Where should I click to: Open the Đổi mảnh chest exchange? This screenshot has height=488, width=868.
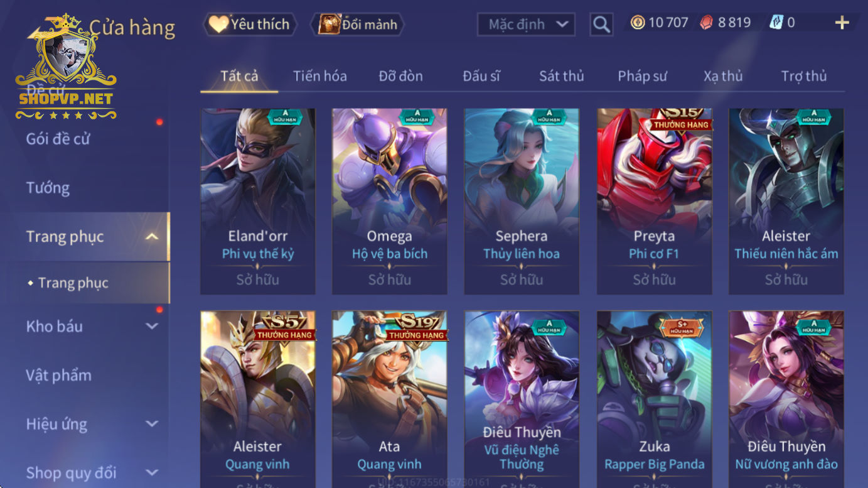(x=358, y=24)
